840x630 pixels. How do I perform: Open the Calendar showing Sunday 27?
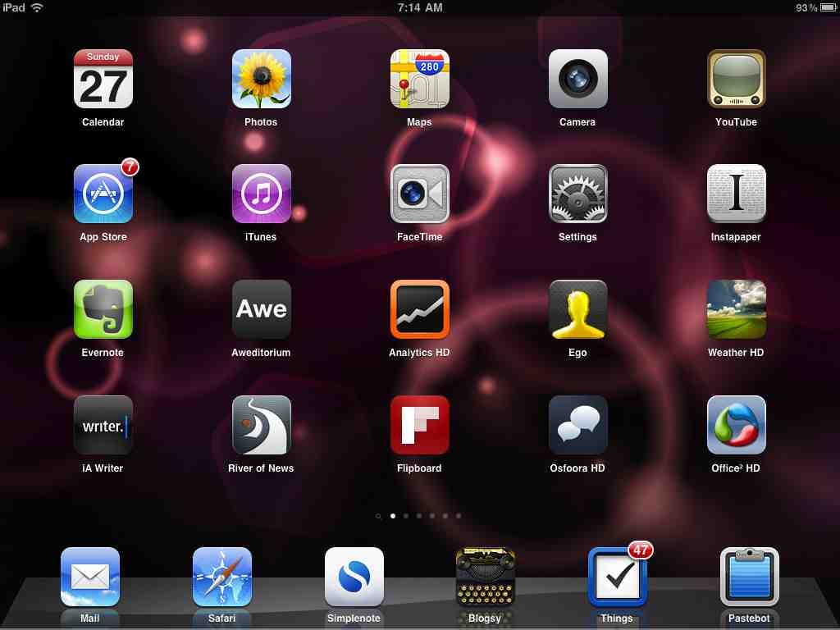tap(103, 79)
